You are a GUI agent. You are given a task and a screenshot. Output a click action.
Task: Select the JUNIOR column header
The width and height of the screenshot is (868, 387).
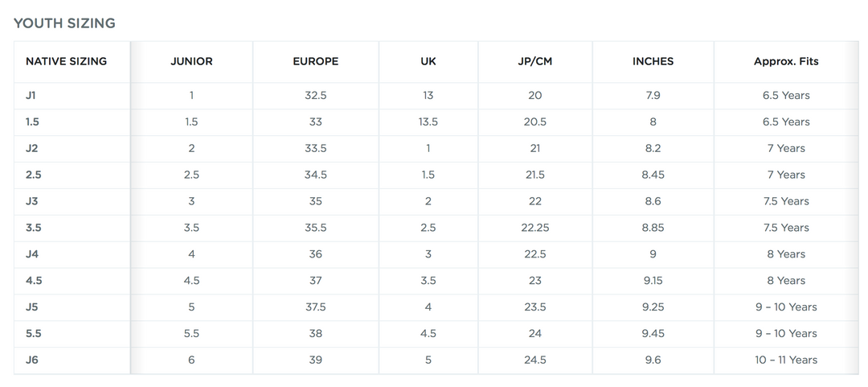click(191, 61)
